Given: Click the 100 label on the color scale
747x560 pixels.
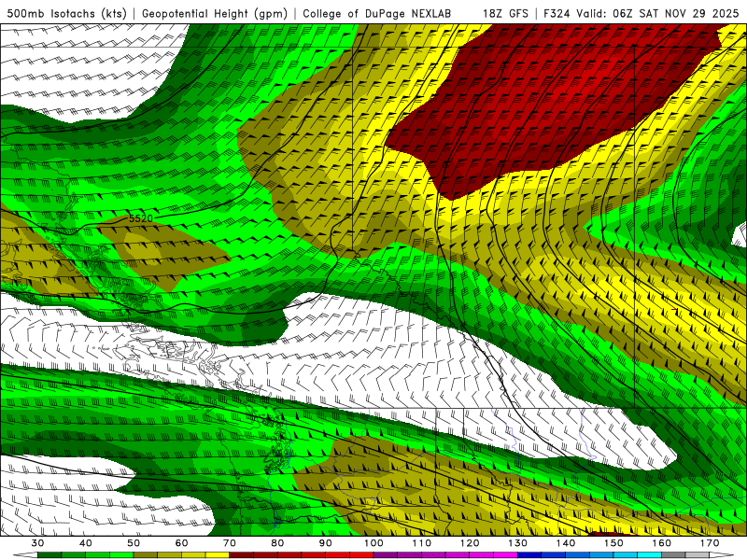Looking at the screenshot, I should (373, 543).
